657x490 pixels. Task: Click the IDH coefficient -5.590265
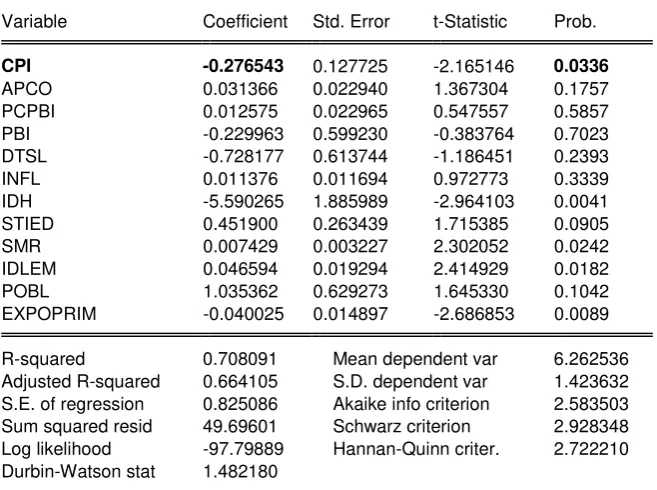click(243, 201)
